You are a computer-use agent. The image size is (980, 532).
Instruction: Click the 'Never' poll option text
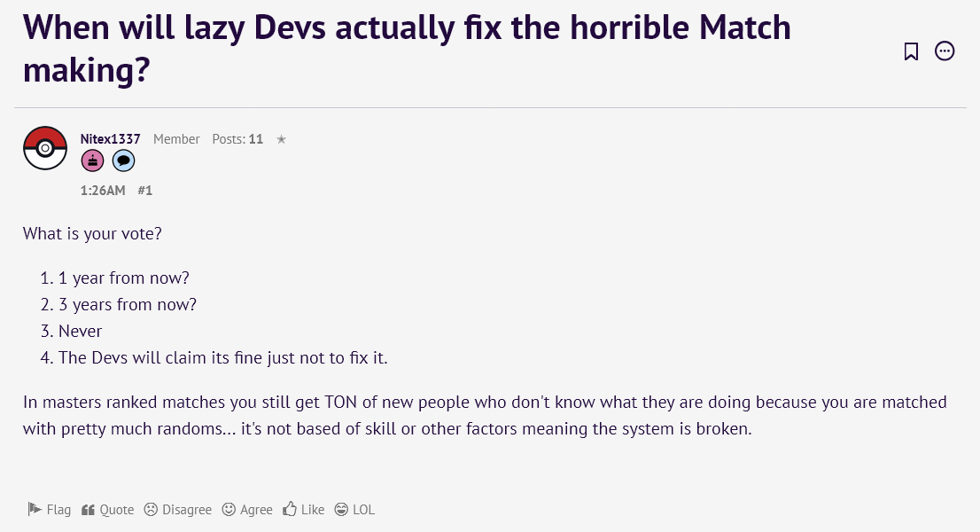(x=81, y=331)
